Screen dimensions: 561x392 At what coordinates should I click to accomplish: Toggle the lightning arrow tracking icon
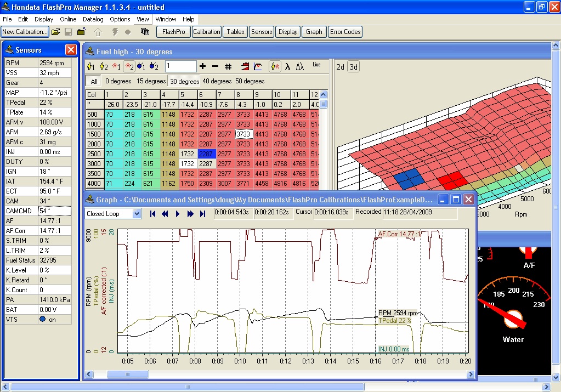(275, 66)
